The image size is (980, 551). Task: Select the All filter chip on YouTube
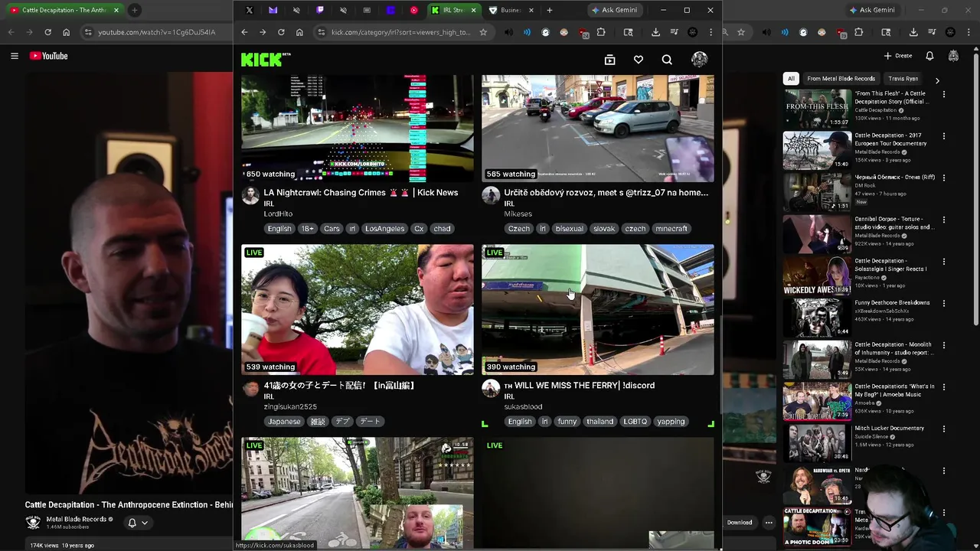point(791,79)
